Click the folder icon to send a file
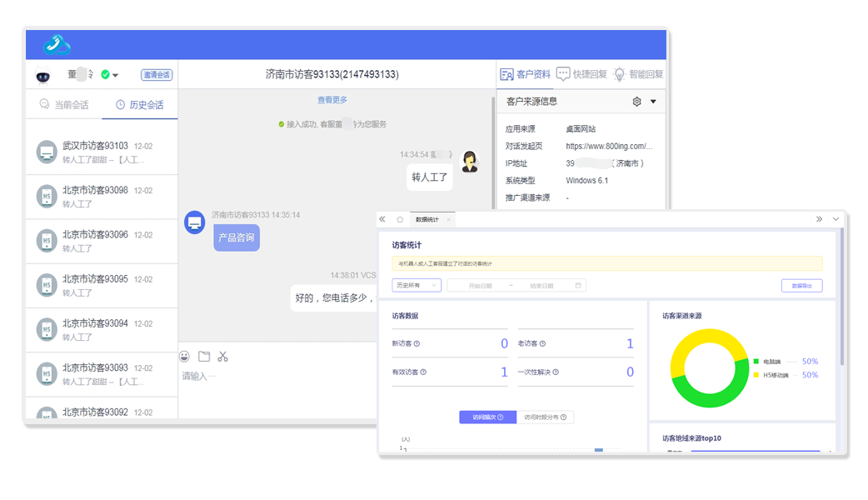This screenshot has width=868, height=500. point(204,357)
